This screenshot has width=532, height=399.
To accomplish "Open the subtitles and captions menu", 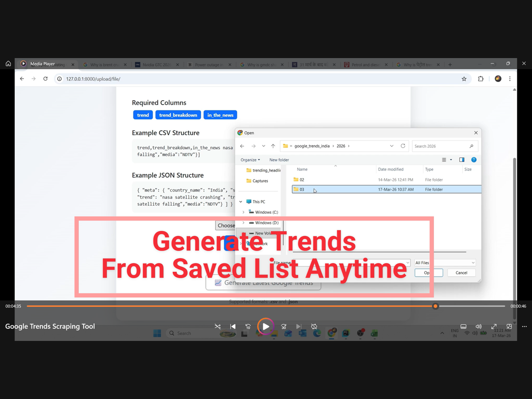I will [463, 327].
